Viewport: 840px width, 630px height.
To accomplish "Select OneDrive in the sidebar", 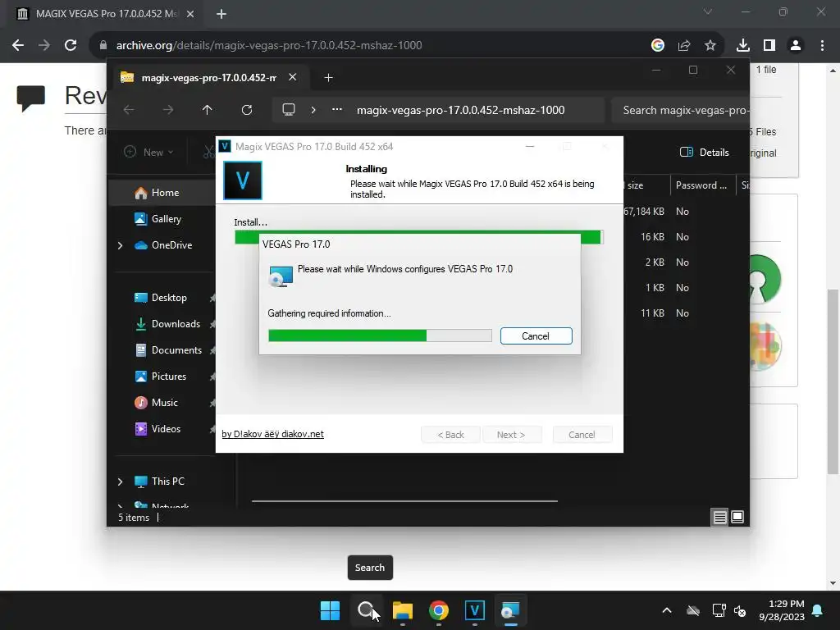I will coord(171,245).
